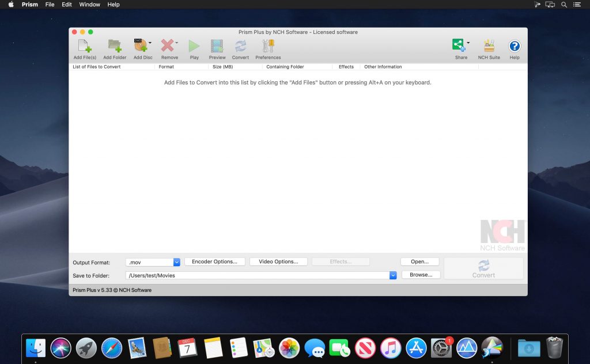Click the large Convert button at bottom right
Screen dimensions: 590x364
(483, 268)
